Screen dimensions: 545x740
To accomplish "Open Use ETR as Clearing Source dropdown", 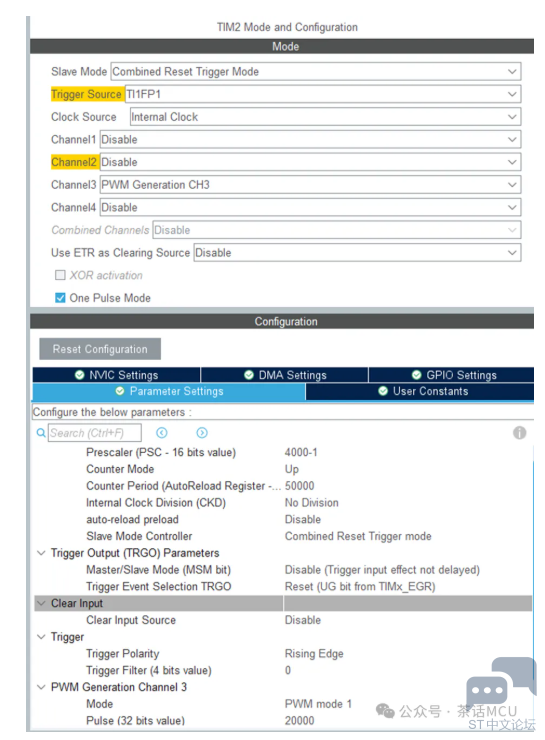I will click(357, 253).
